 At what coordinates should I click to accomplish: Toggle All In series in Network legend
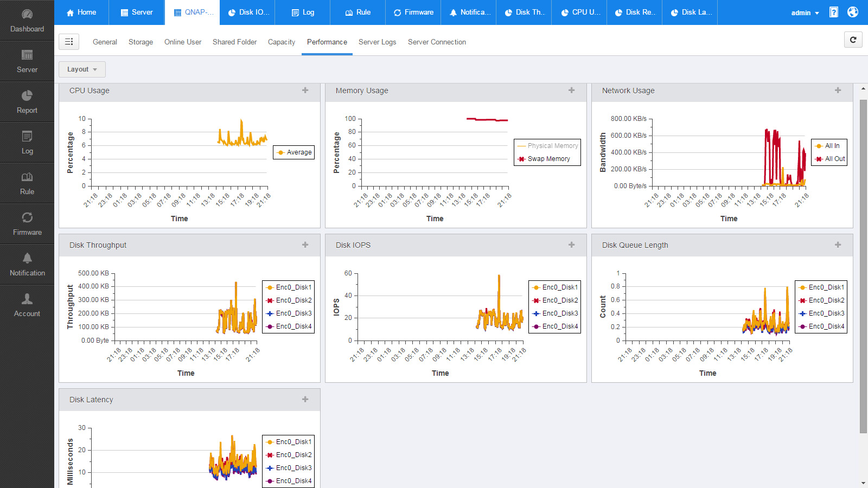(x=827, y=146)
